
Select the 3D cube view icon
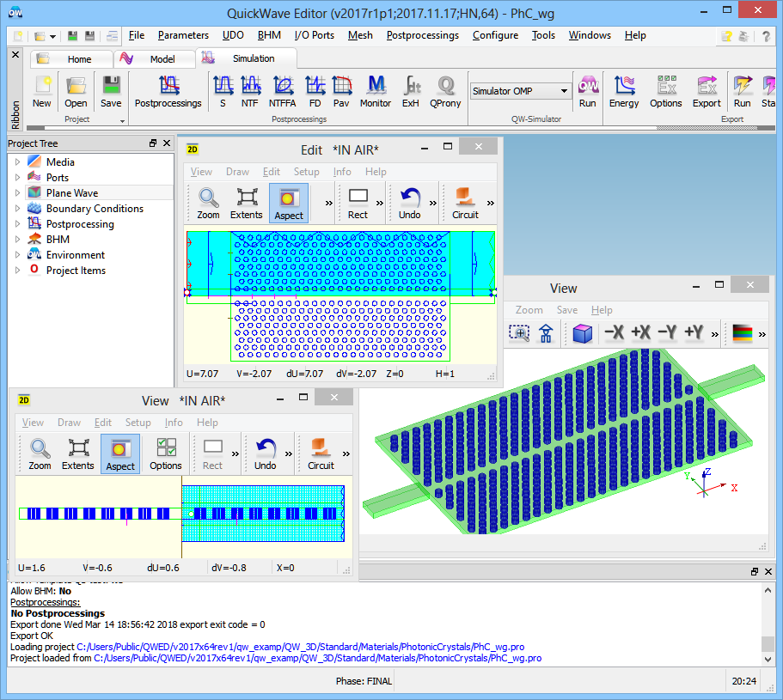coord(583,332)
